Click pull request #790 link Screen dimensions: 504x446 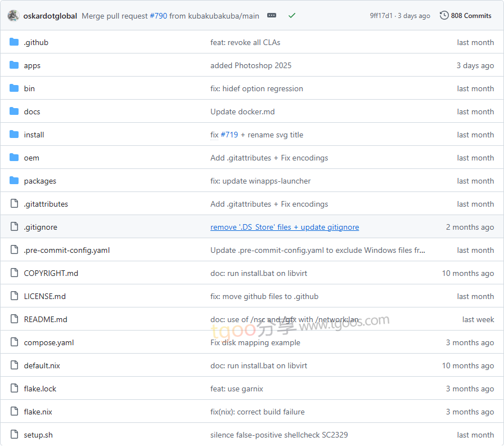(x=158, y=16)
